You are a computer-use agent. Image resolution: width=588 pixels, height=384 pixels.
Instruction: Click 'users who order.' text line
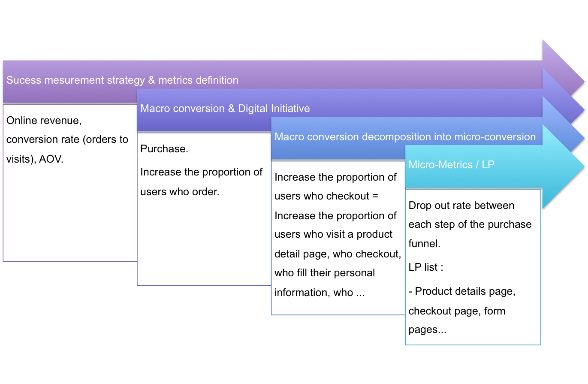click(180, 192)
